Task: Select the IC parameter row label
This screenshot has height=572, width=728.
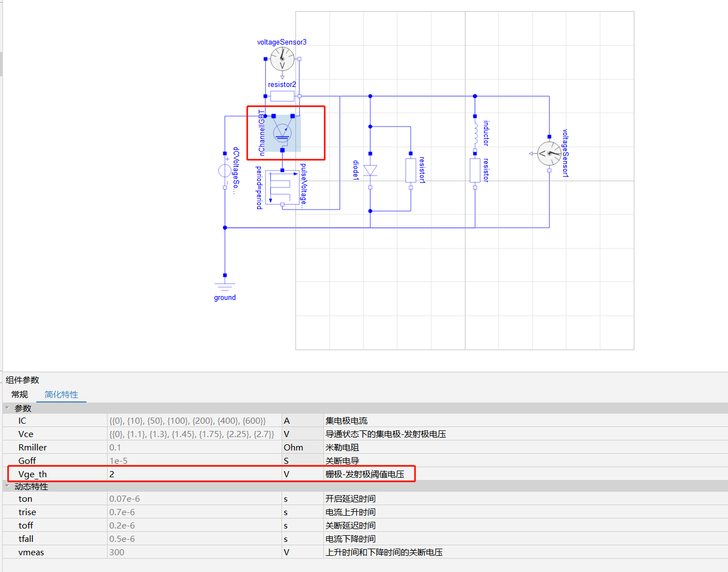Action: 22,420
